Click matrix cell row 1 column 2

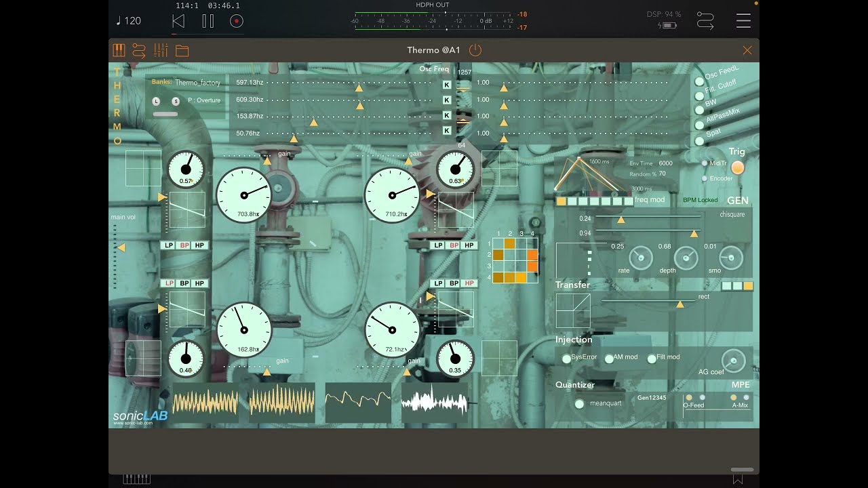(509, 243)
